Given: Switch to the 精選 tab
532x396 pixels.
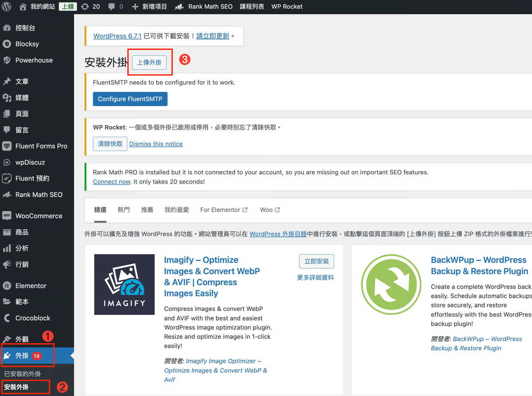Looking at the screenshot, I should click(x=100, y=210).
